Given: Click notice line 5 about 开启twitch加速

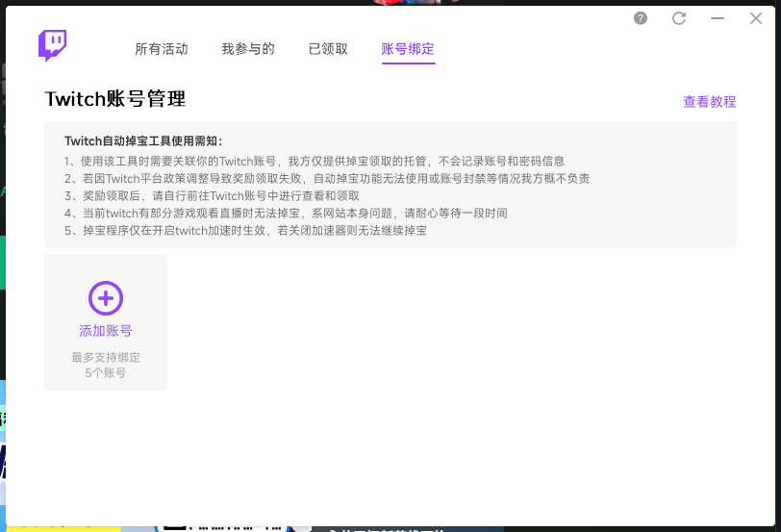Looking at the screenshot, I should pos(245,231).
